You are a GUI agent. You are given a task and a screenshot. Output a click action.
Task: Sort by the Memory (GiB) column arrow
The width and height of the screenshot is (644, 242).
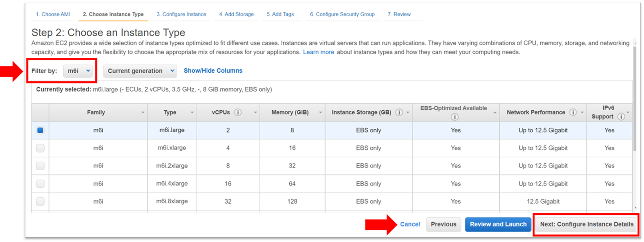[x=320, y=112]
